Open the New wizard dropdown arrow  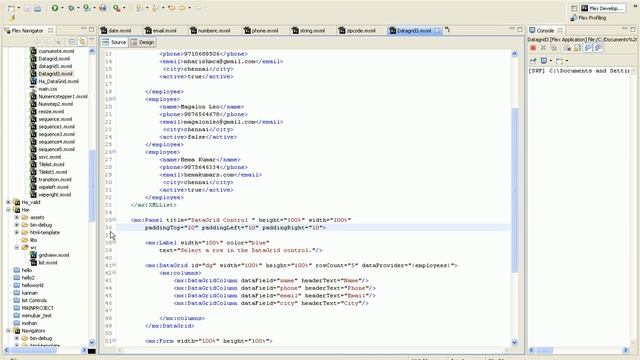[x=18, y=8]
